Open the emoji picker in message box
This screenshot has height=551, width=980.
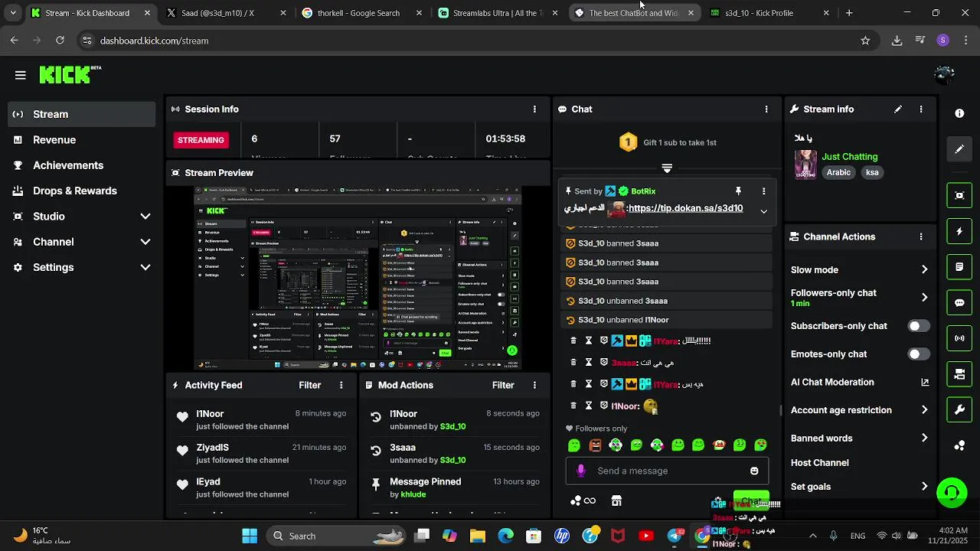point(754,471)
